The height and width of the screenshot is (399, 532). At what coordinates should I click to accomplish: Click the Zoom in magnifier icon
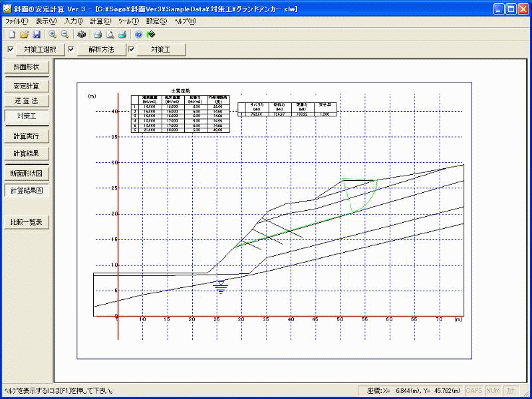point(53,34)
